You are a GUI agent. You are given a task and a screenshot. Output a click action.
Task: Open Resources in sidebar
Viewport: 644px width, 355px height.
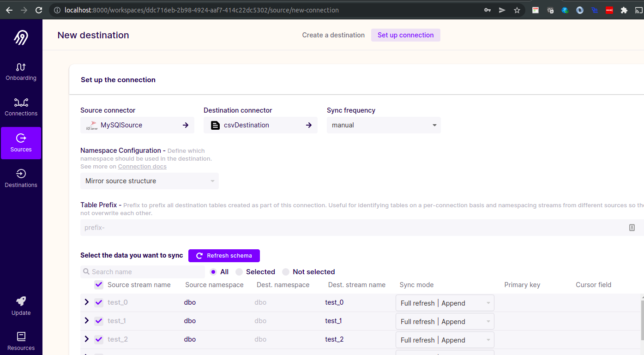click(x=21, y=341)
